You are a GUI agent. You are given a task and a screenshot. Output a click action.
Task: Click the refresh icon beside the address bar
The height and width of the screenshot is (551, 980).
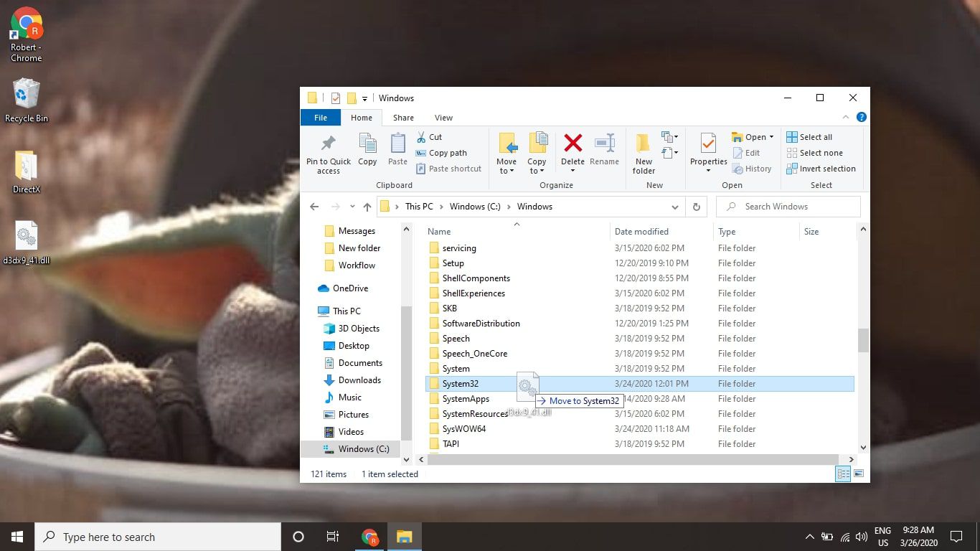coord(697,207)
